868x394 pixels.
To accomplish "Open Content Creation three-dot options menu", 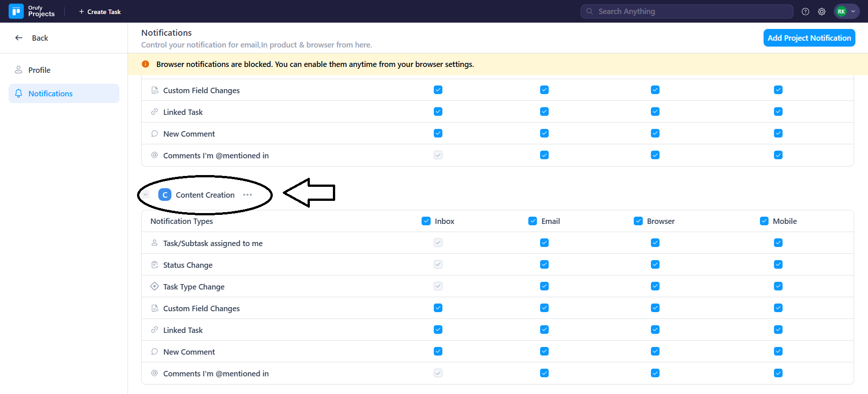I will click(247, 195).
